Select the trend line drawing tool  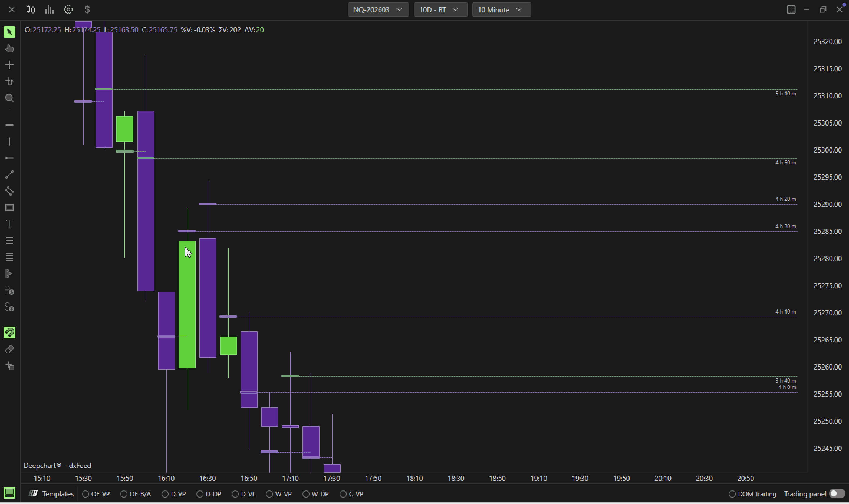pyautogui.click(x=9, y=174)
